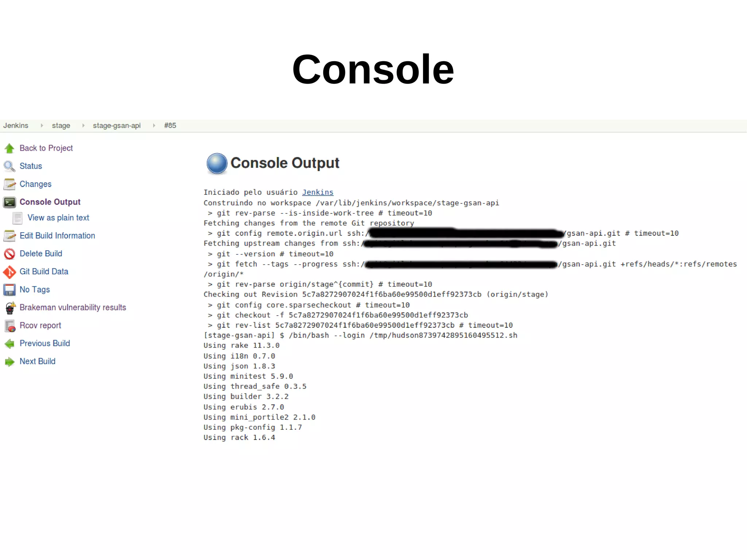Open the Changes link
Viewport: 747px width, 560px height.
pos(35,184)
